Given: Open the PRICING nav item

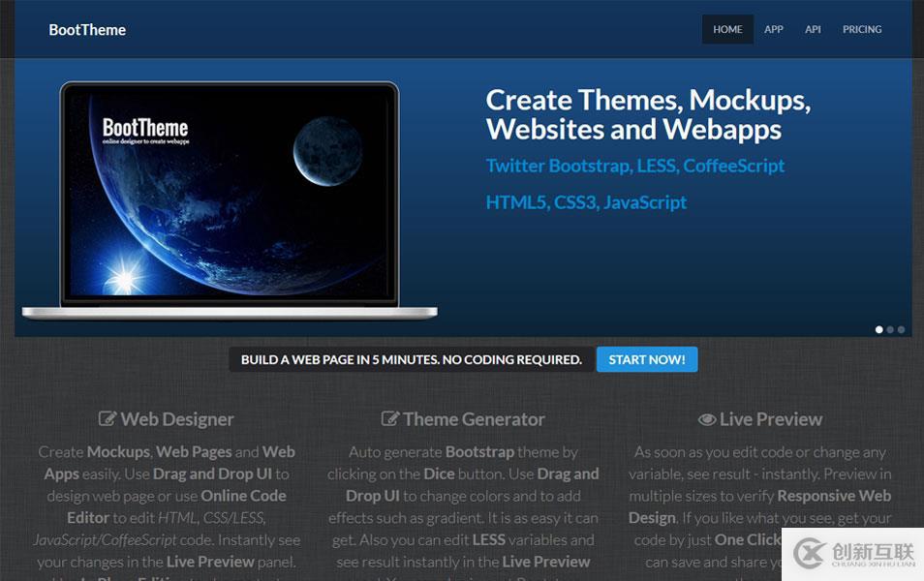Looking at the screenshot, I should (862, 29).
